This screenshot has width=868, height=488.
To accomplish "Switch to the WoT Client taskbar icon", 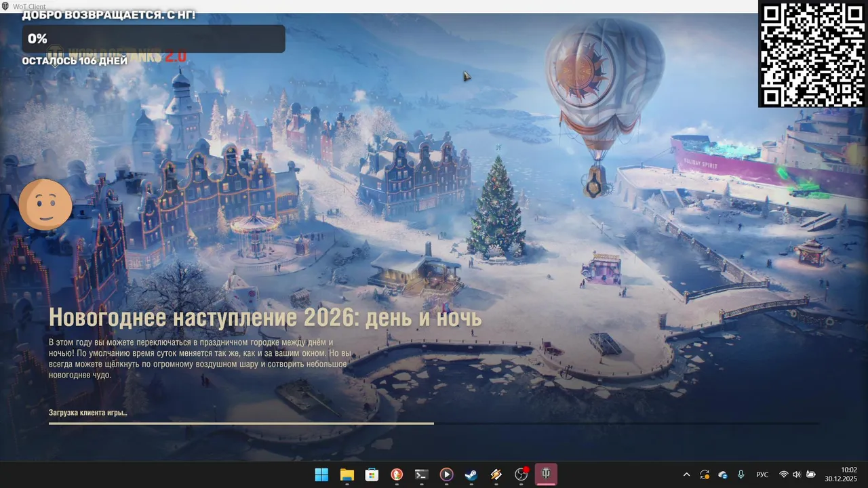I will (x=546, y=474).
